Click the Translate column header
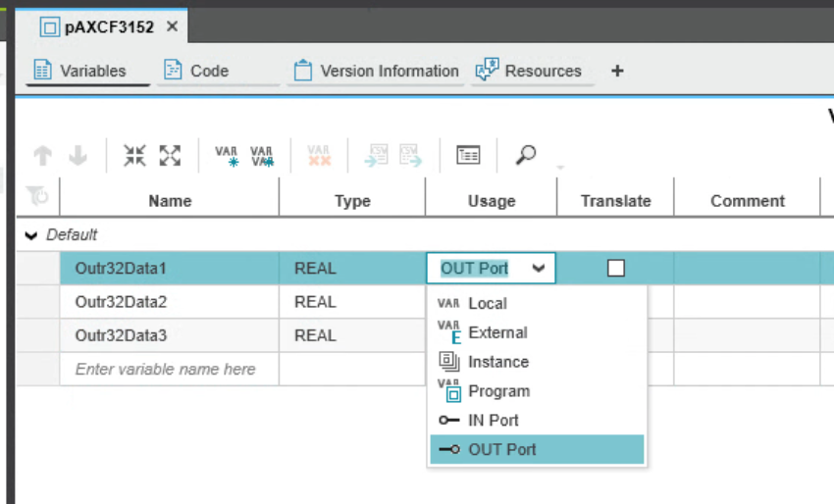Viewport: 834px width, 504px height. tap(615, 200)
